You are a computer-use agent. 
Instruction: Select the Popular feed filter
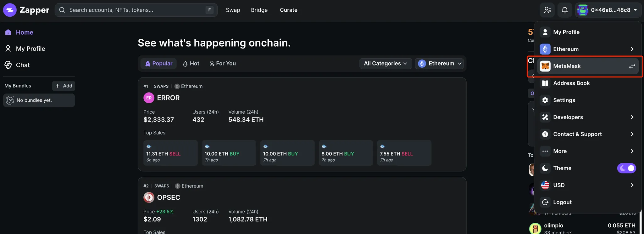[159, 64]
